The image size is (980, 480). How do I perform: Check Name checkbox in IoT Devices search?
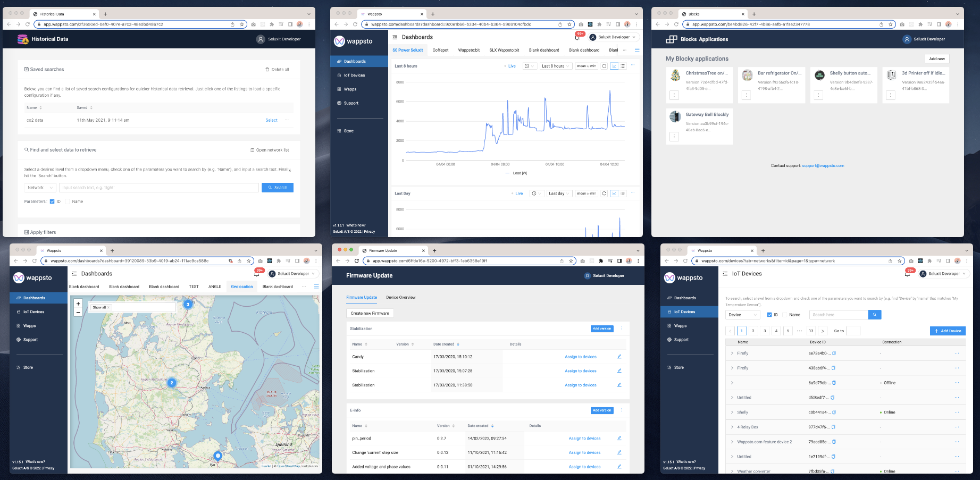point(785,315)
